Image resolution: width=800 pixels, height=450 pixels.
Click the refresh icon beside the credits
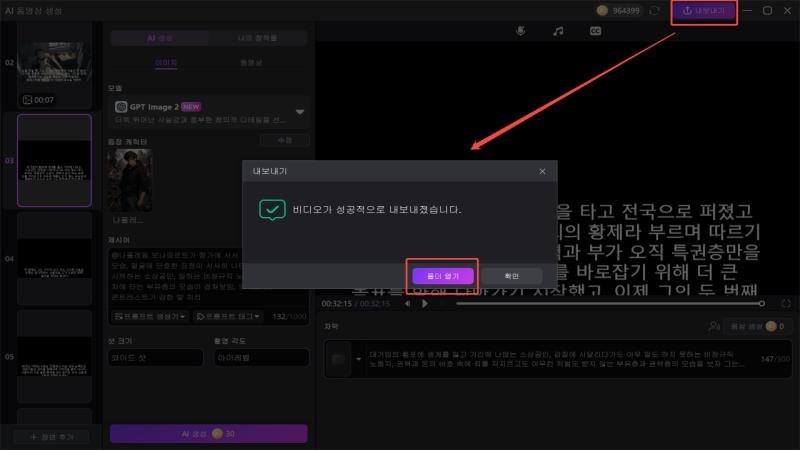coord(655,11)
